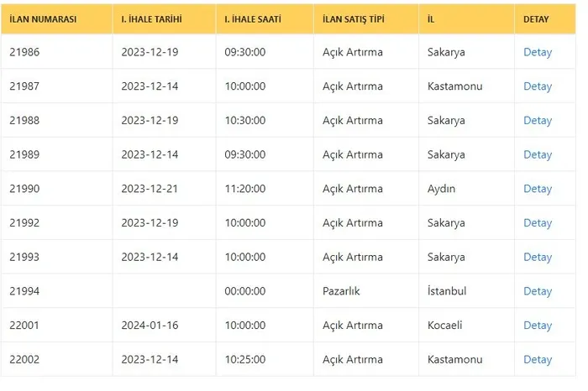This screenshot has width=588, height=391.
Task: View details of İstanbul Pazarlık listing 21994
Action: pyautogui.click(x=538, y=291)
